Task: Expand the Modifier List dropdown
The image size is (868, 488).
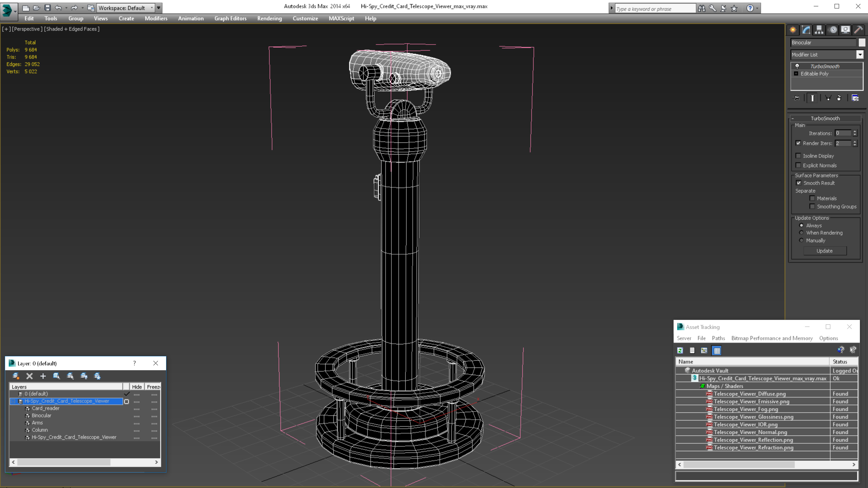Action: point(860,54)
